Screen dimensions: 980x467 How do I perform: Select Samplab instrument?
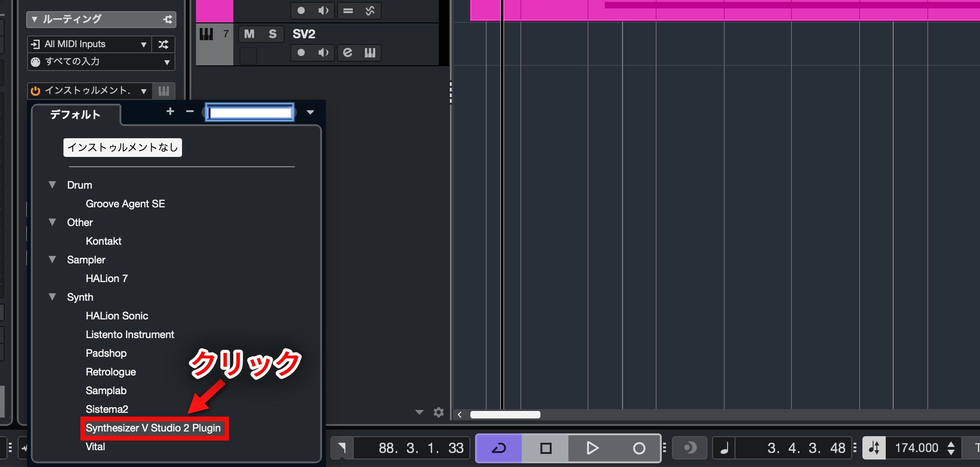[106, 390]
